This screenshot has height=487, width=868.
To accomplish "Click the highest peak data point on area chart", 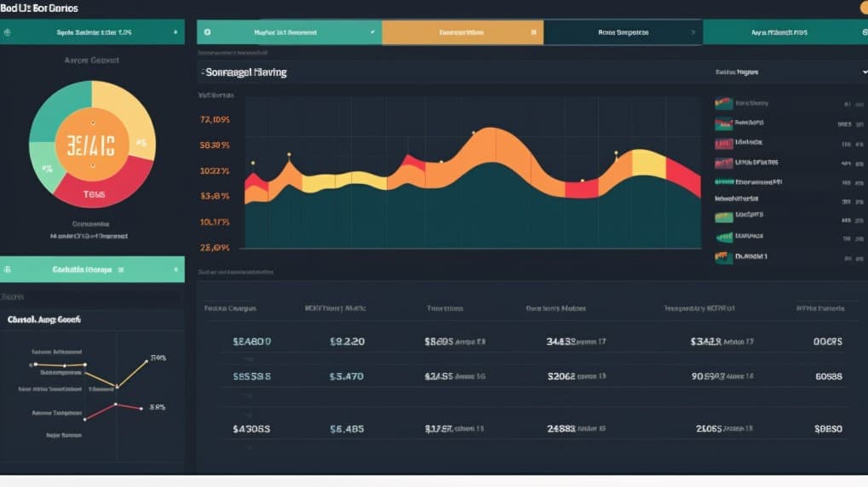I will pyautogui.click(x=473, y=133).
